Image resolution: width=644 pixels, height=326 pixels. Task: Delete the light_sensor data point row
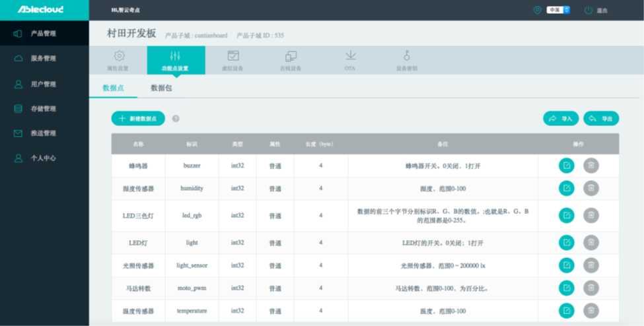click(591, 265)
